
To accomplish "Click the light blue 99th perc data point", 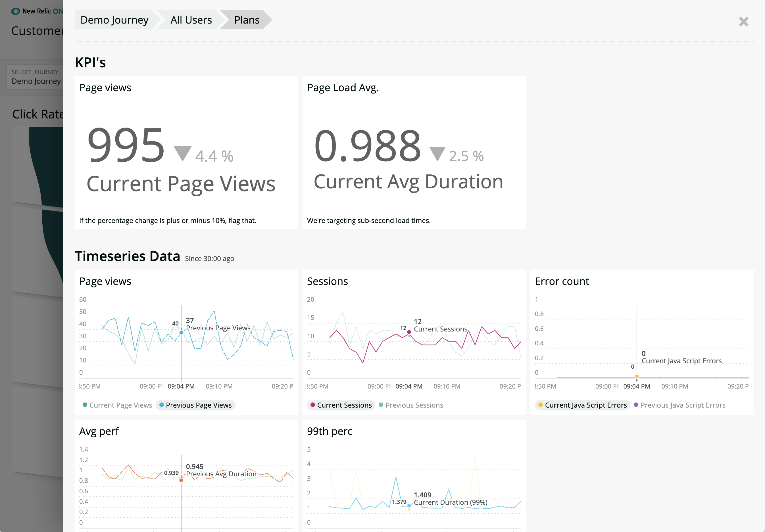I will click(409, 506).
